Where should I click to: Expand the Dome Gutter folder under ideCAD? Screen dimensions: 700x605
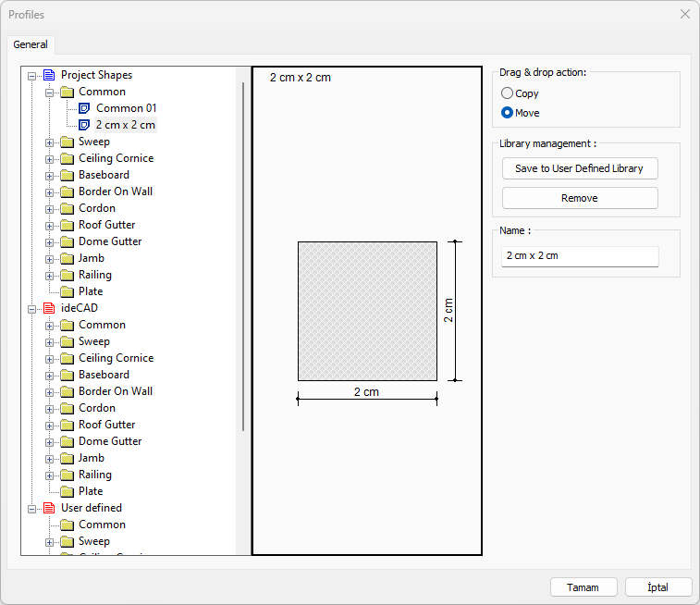(50, 442)
